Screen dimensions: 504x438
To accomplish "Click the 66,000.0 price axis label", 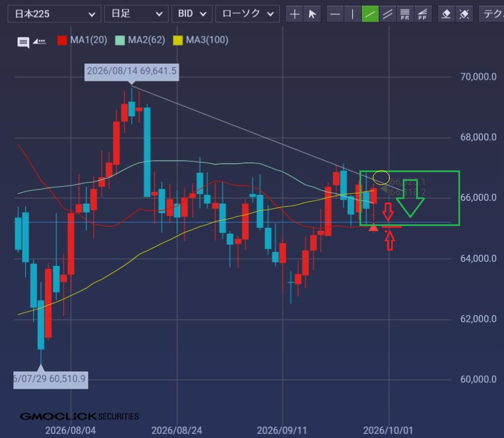I will (478, 198).
